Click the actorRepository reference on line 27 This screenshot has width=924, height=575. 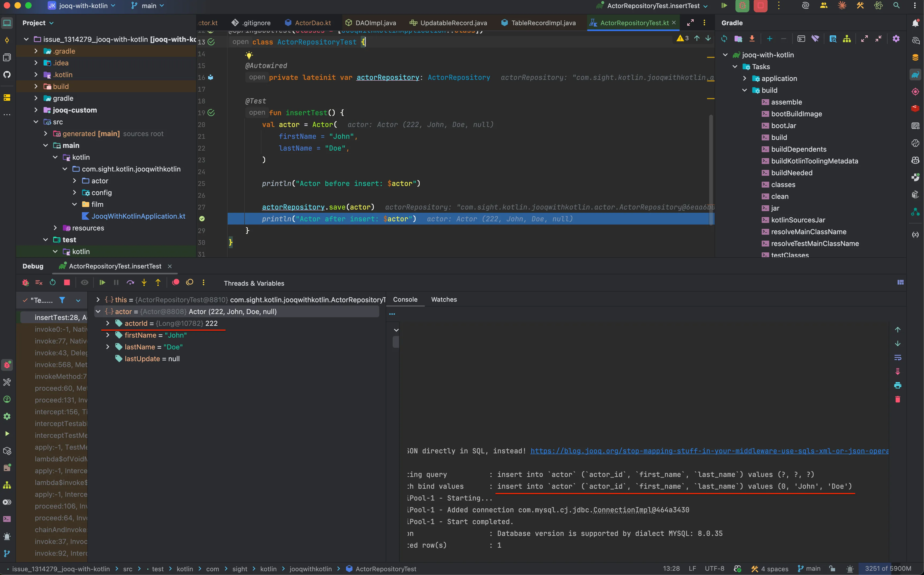click(x=293, y=207)
